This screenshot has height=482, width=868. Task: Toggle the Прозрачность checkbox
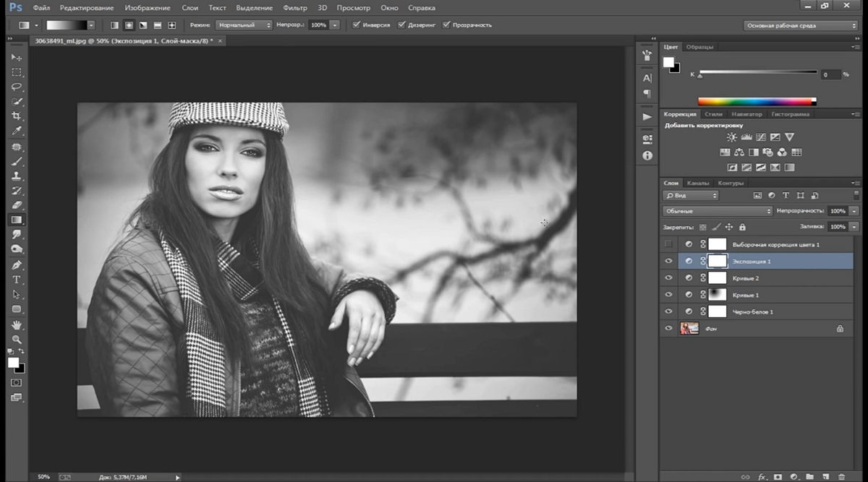446,25
